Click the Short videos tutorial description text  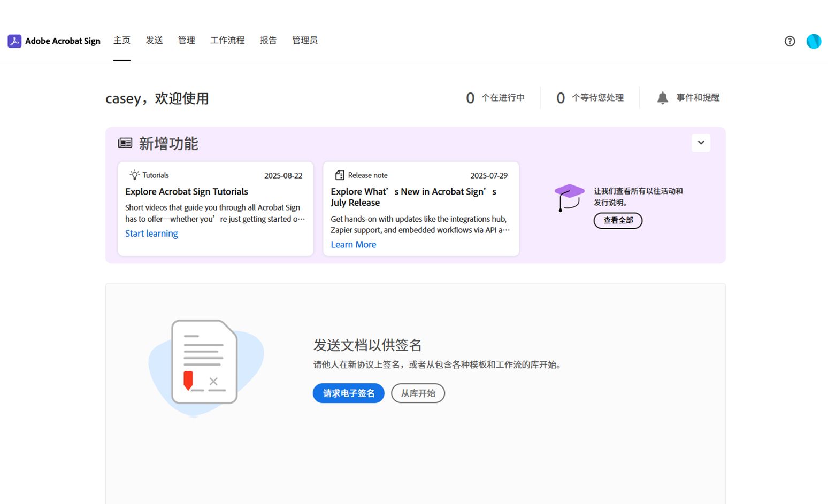coord(215,213)
